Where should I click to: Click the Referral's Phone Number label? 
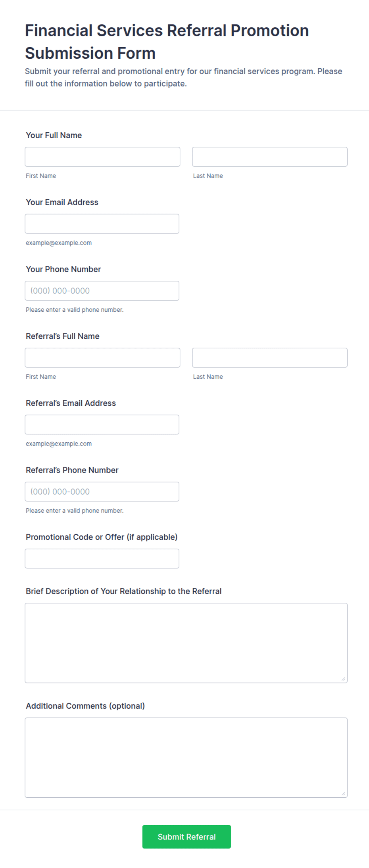[x=72, y=470]
